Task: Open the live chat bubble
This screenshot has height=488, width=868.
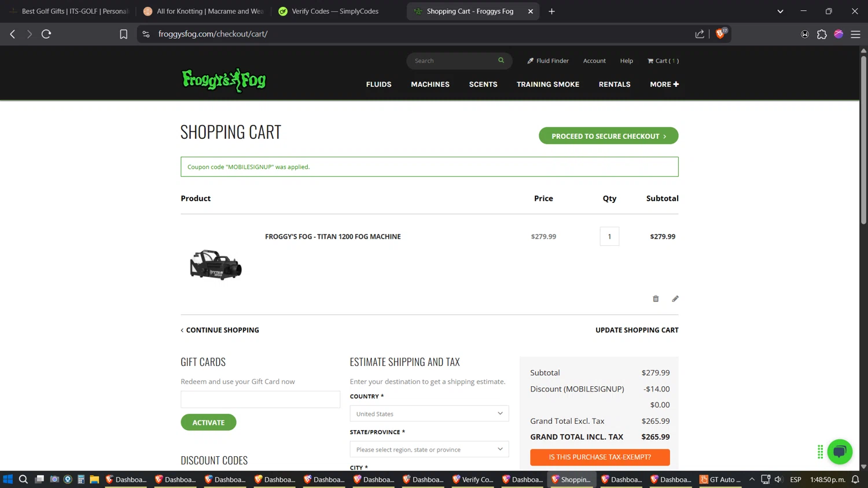Action: click(840, 452)
